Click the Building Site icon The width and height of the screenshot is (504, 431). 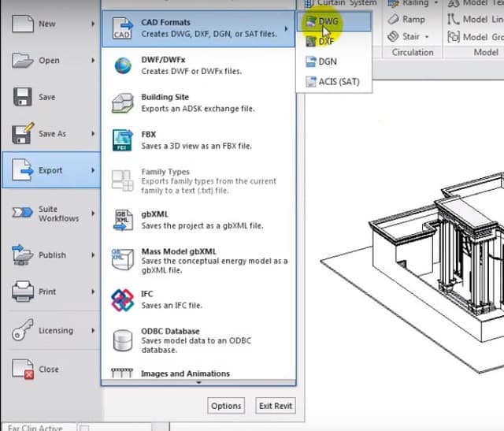(x=123, y=103)
